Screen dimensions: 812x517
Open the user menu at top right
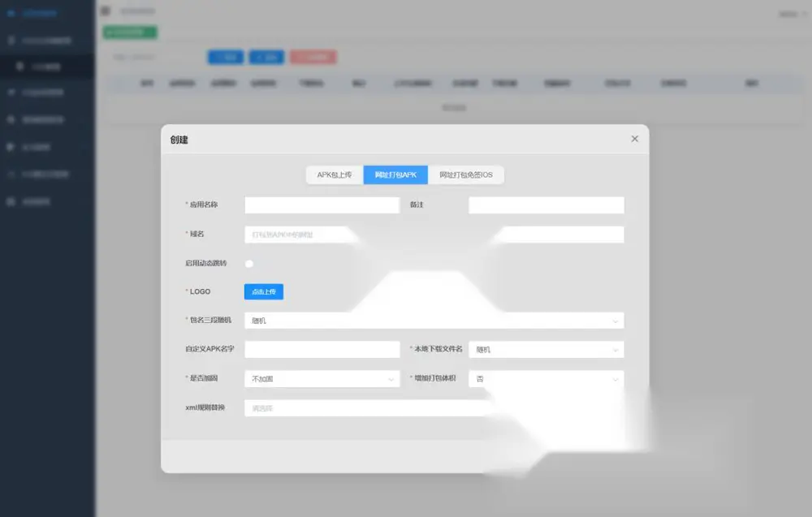[x=793, y=14]
